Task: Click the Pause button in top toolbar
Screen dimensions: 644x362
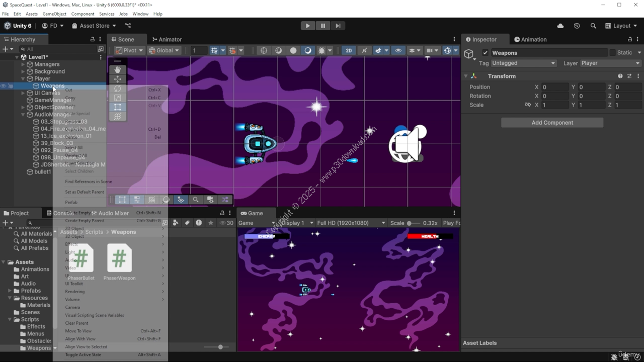Action: (323, 26)
